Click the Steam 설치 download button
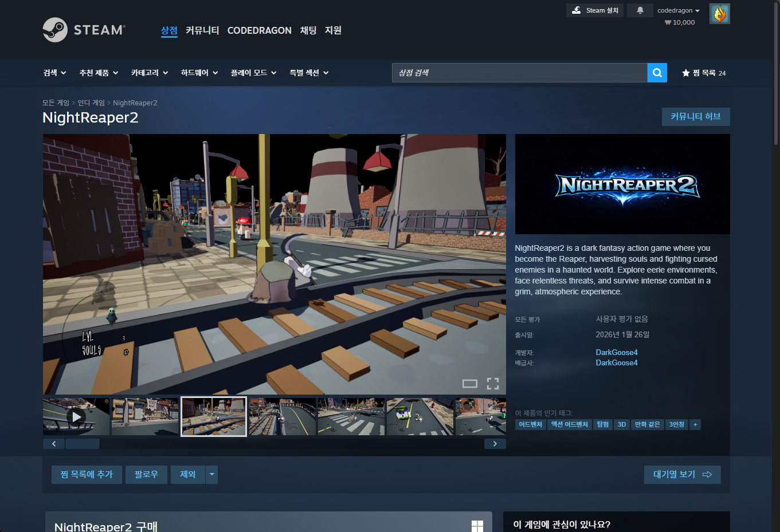 (x=595, y=10)
